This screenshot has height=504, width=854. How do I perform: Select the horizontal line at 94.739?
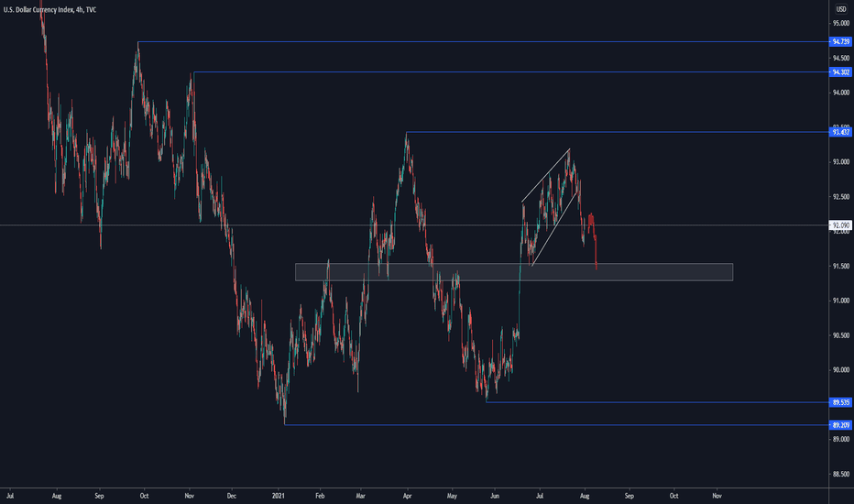[483, 42]
